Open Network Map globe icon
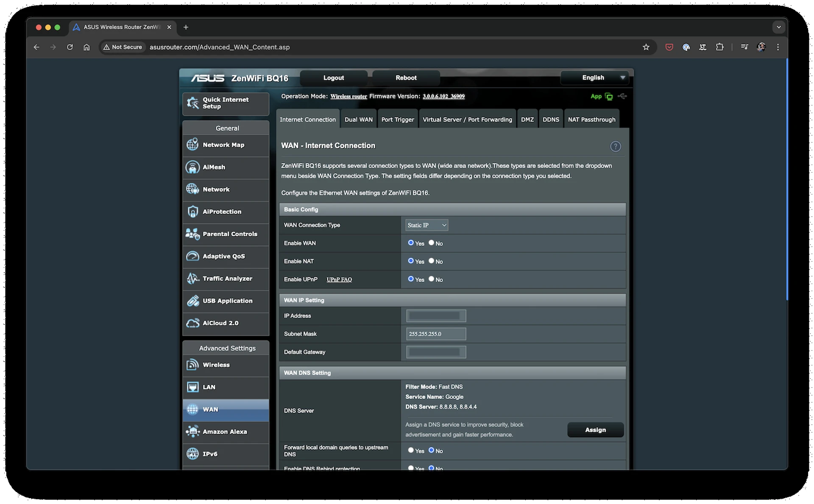Image resolution: width=814 pixels, height=504 pixels. [x=192, y=145]
